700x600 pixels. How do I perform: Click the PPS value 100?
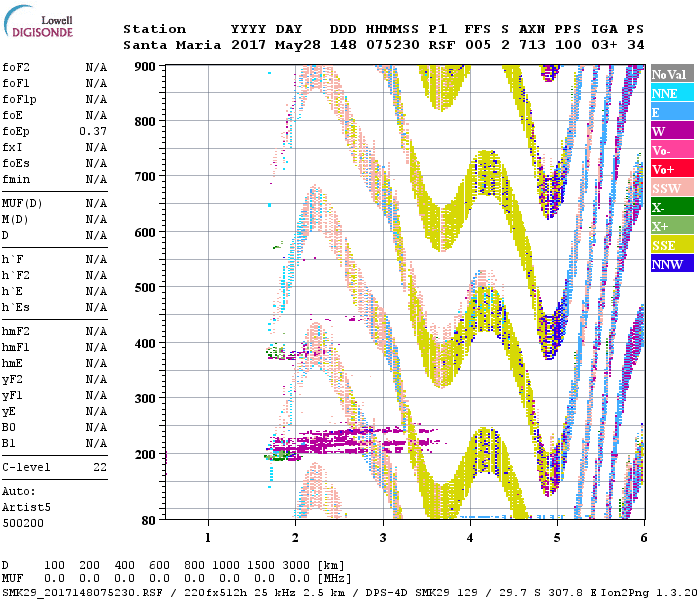tap(568, 45)
